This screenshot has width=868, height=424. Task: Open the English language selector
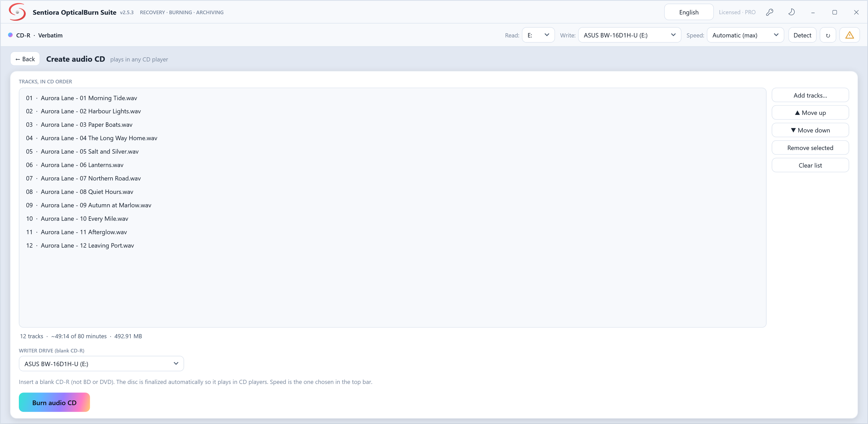click(689, 12)
